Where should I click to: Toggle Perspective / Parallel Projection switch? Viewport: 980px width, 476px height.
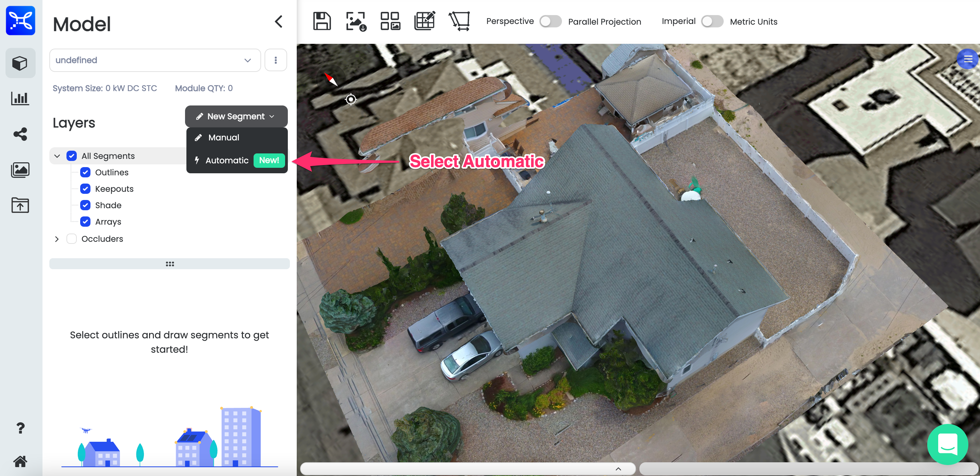[550, 21]
